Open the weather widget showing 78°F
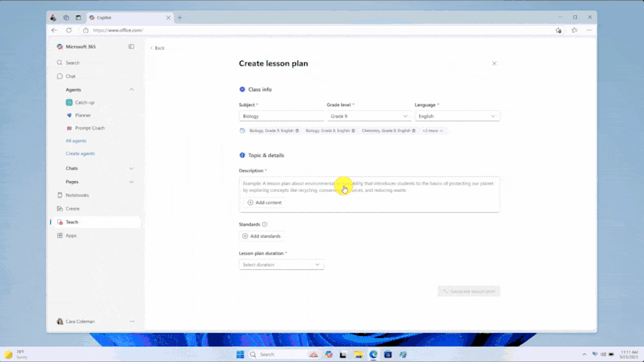 [16, 355]
